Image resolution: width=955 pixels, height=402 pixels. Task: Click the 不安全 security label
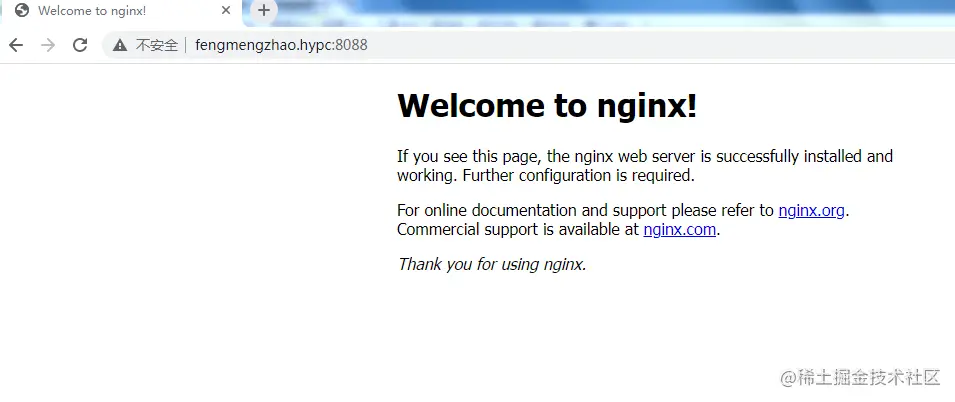coord(157,45)
